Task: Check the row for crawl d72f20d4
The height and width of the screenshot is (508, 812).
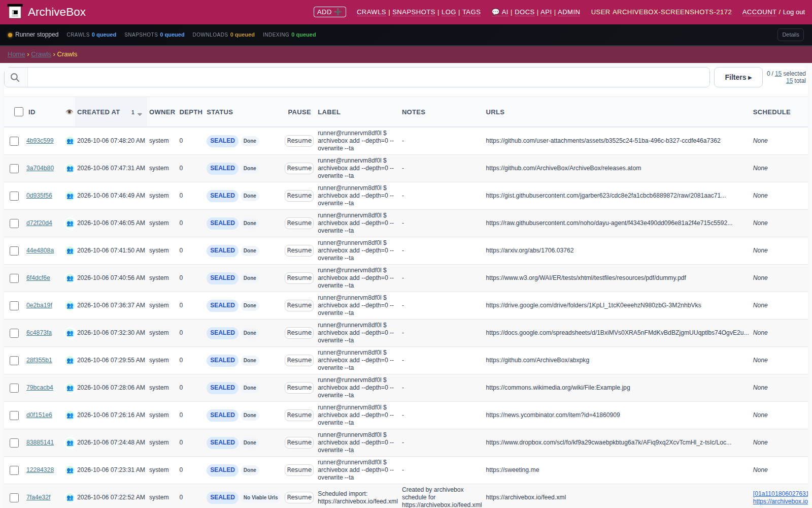Action: click(14, 224)
